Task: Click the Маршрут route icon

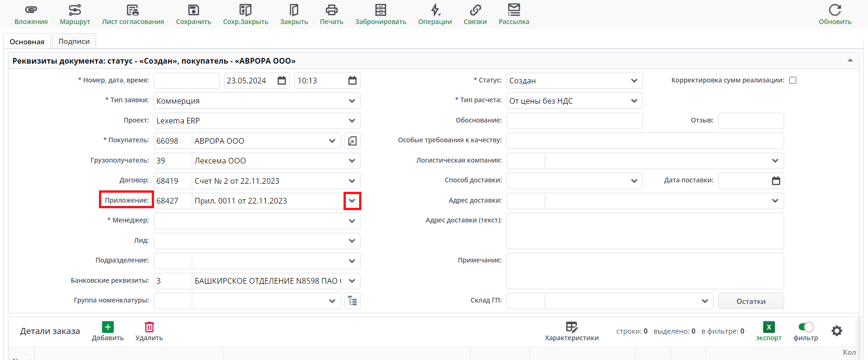Action: coord(75,10)
